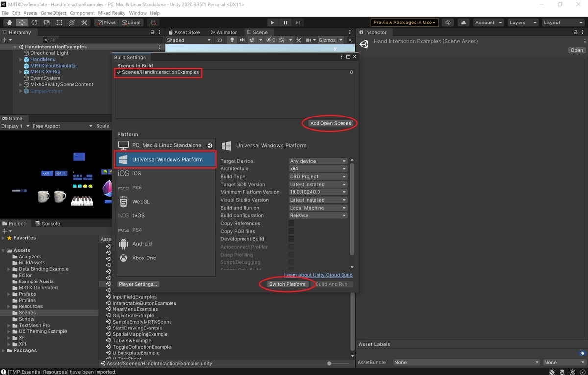Select iOS platform
This screenshot has width=588, height=375.
(166, 173)
